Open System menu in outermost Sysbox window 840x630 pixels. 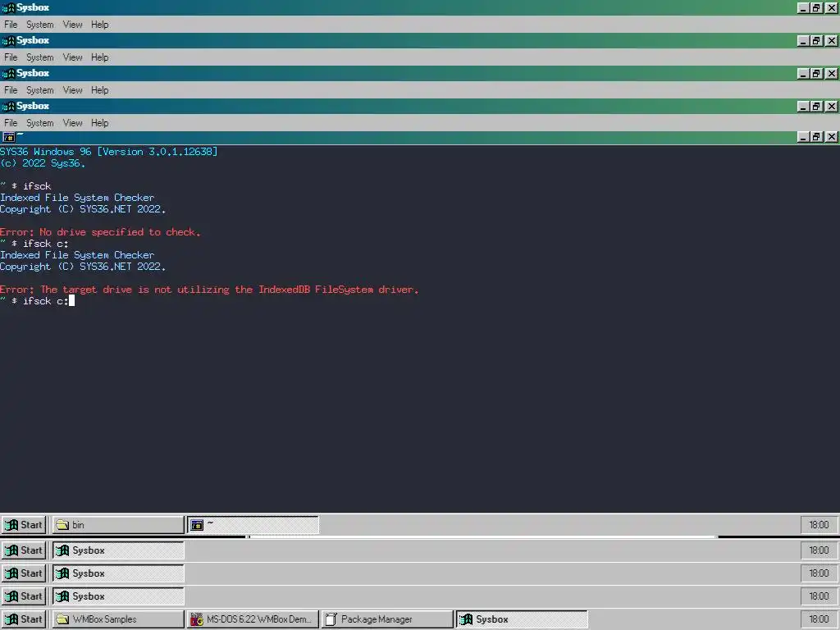[39, 25]
